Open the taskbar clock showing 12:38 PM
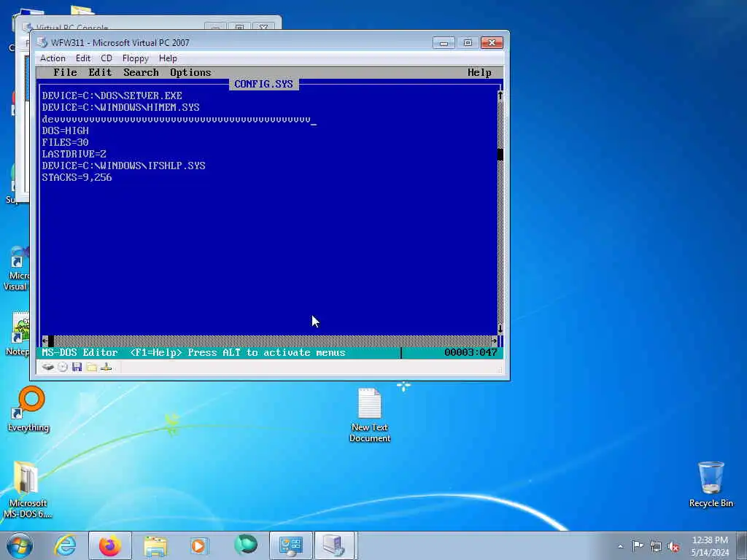Image resolution: width=747 pixels, height=560 pixels. click(x=710, y=546)
